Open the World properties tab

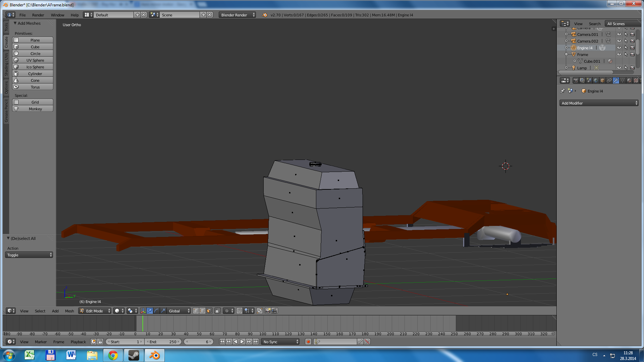pos(596,80)
